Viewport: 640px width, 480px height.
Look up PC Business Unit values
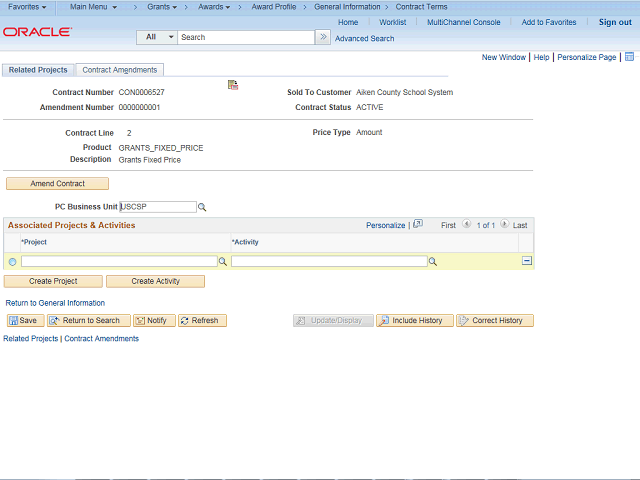(x=202, y=207)
